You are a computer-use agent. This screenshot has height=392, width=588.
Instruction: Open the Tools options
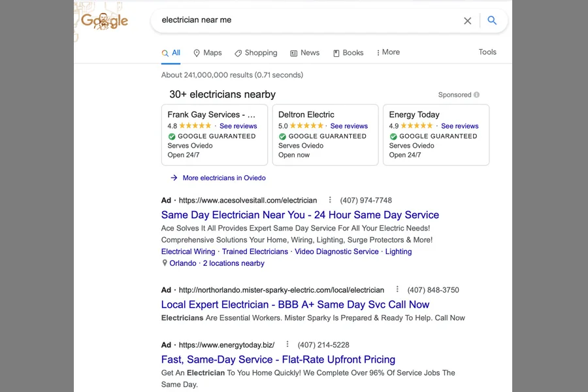click(x=487, y=52)
